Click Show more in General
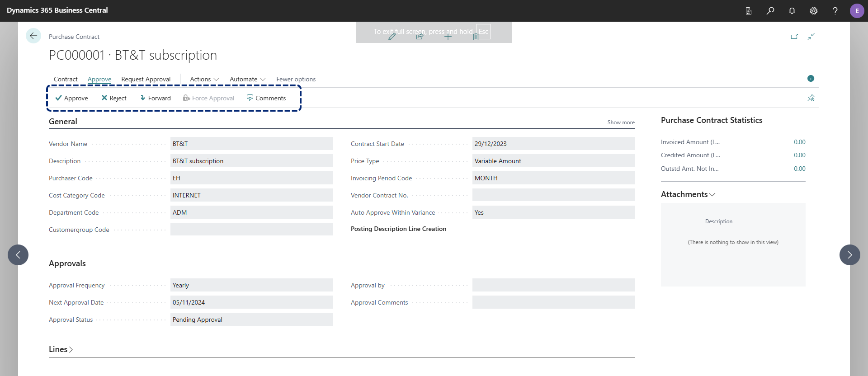The height and width of the screenshot is (376, 868). [621, 122]
